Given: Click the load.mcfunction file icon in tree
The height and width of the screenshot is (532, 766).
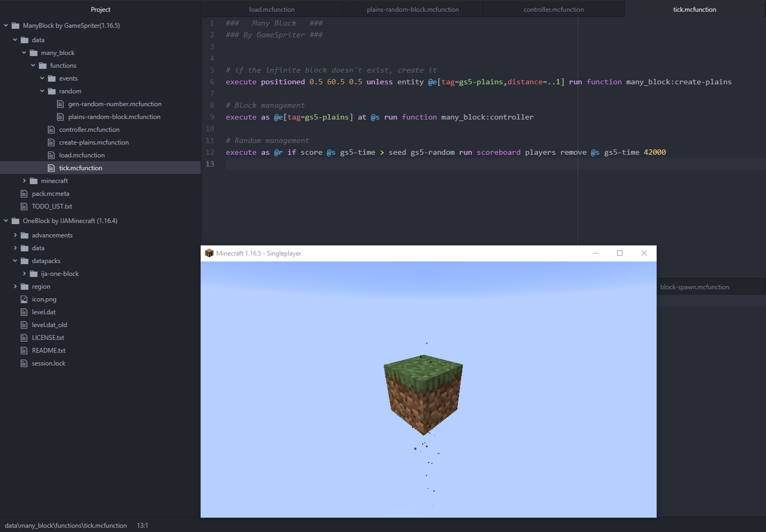Looking at the screenshot, I should pos(51,155).
